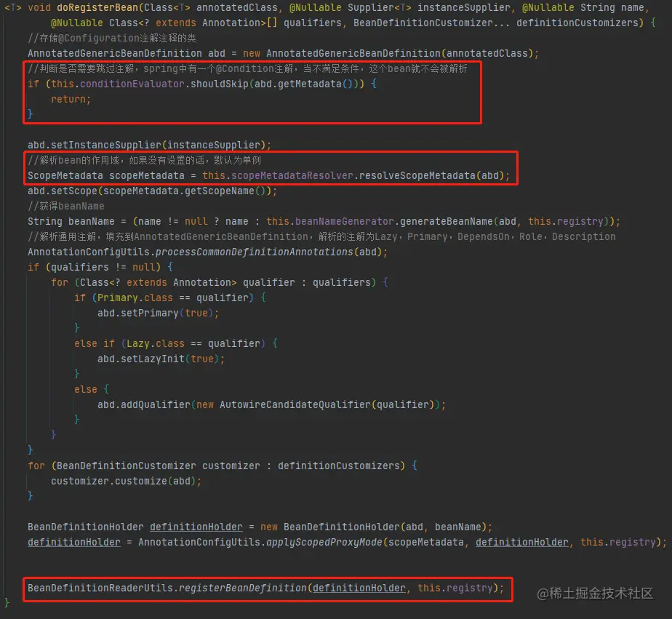Click the resolveScopeMetadata method call
The image size is (672, 619).
coord(417,176)
